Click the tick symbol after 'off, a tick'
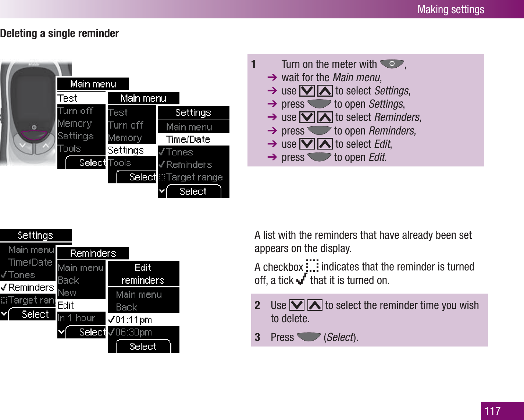The image size is (524, 420). [x=302, y=280]
